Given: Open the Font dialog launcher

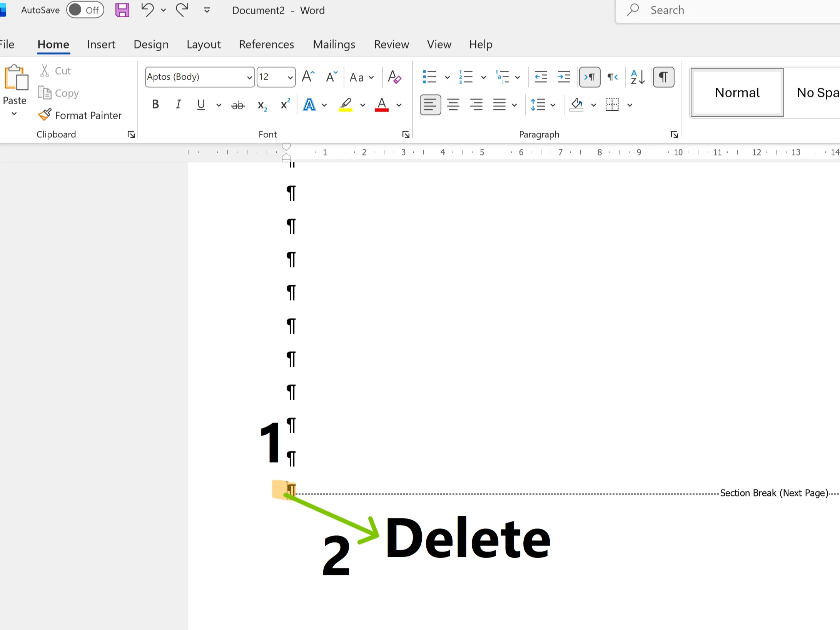Looking at the screenshot, I should pos(406,134).
